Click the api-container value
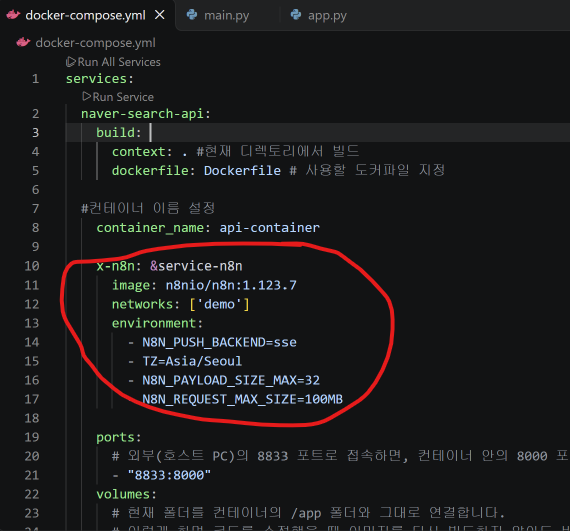This screenshot has height=531, width=570. point(269,228)
